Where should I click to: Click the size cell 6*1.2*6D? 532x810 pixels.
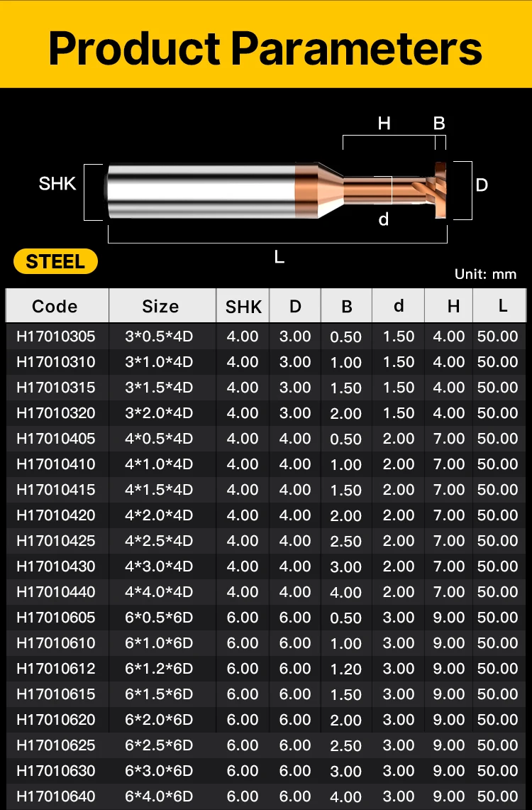159,668
